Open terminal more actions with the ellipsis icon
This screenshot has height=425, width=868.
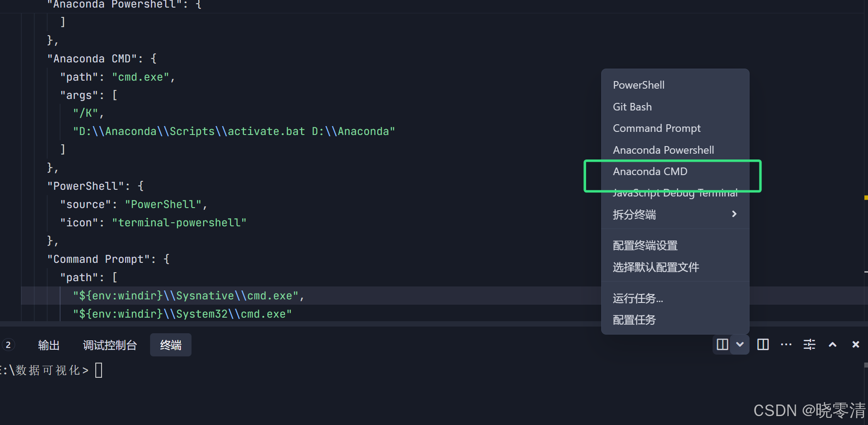click(x=786, y=344)
